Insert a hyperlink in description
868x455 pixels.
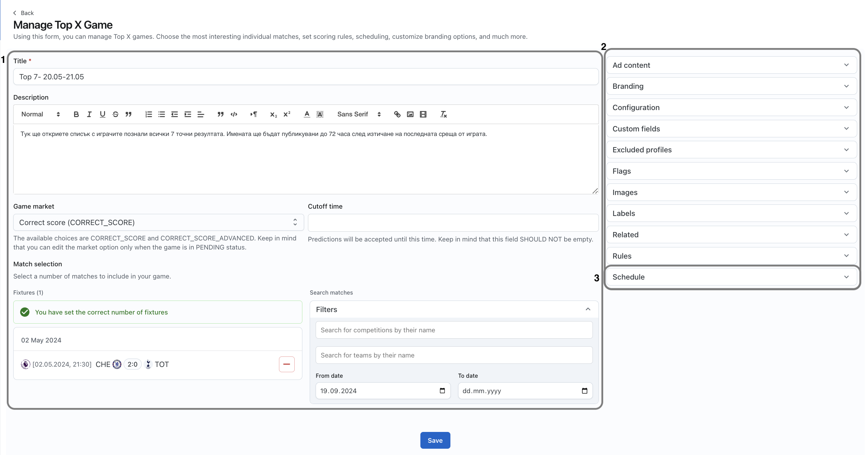point(397,114)
